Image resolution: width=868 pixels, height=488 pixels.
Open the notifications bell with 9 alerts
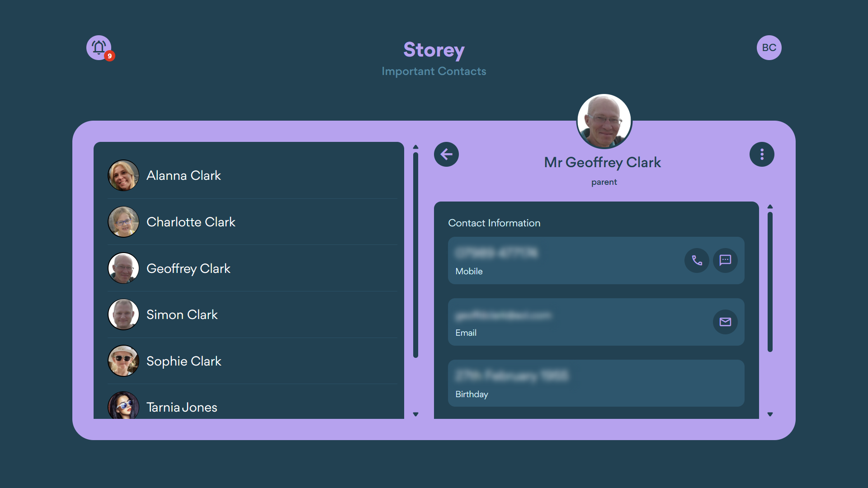(x=99, y=47)
